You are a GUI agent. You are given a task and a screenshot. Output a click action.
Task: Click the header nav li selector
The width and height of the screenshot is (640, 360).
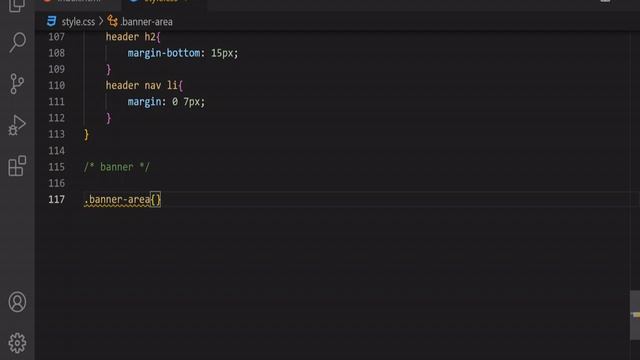pos(142,85)
